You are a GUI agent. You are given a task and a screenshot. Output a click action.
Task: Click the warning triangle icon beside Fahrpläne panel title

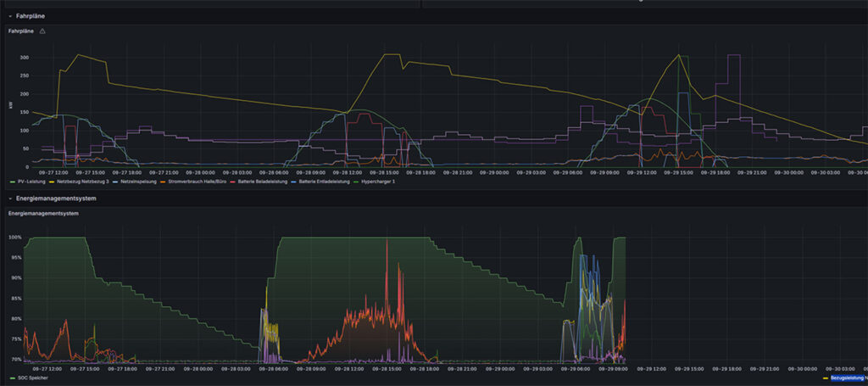42,31
